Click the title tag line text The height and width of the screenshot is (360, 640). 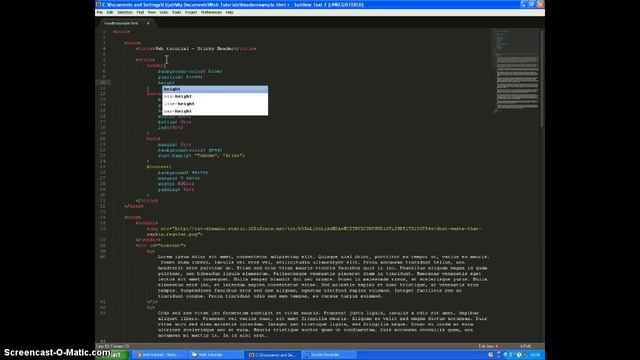[196, 49]
